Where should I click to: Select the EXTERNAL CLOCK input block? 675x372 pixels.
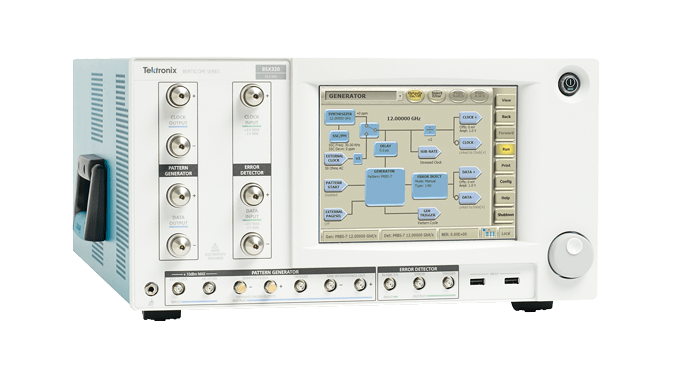[335, 159]
